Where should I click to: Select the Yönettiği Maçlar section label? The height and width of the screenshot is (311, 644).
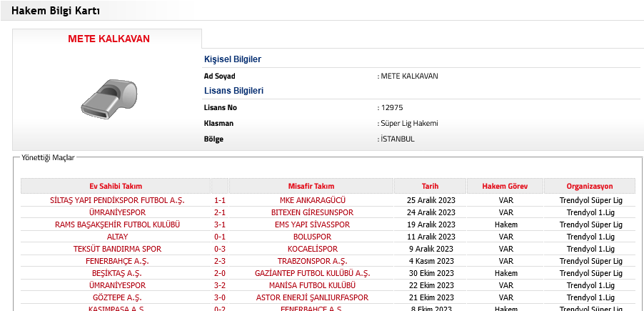tap(48, 157)
